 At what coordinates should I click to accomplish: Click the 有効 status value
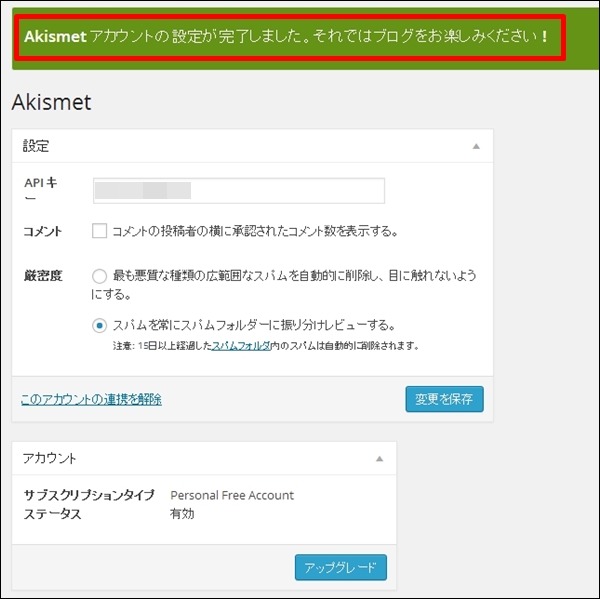tap(182, 514)
